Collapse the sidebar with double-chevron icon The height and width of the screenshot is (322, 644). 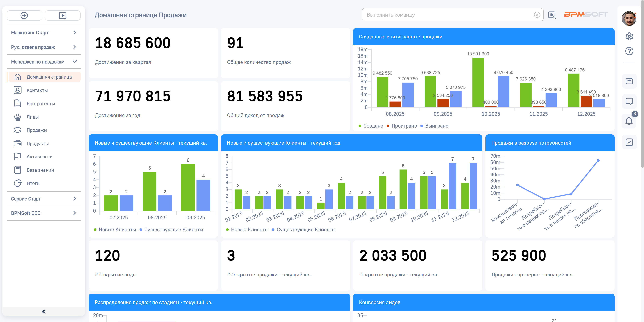point(43,311)
